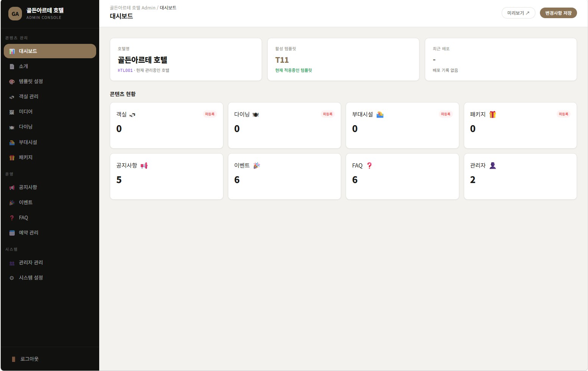Click the 소개 document icon
Image resolution: width=588 pixels, height=371 pixels.
pyautogui.click(x=12, y=67)
